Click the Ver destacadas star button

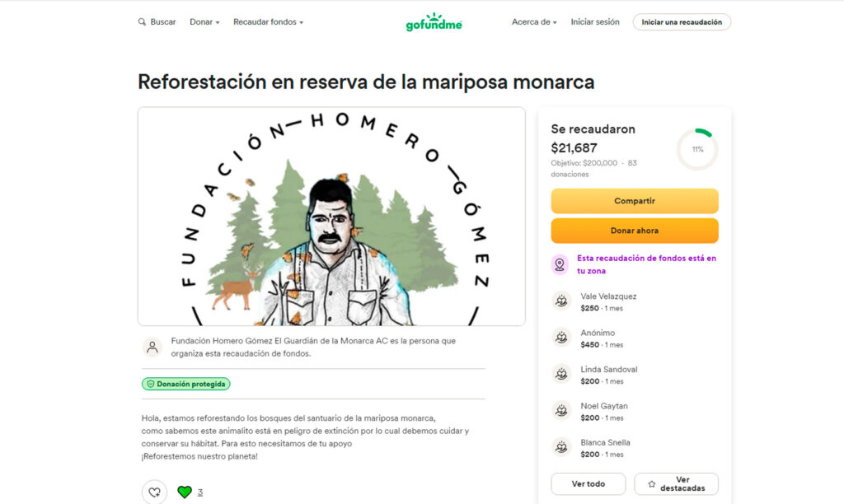point(676,484)
